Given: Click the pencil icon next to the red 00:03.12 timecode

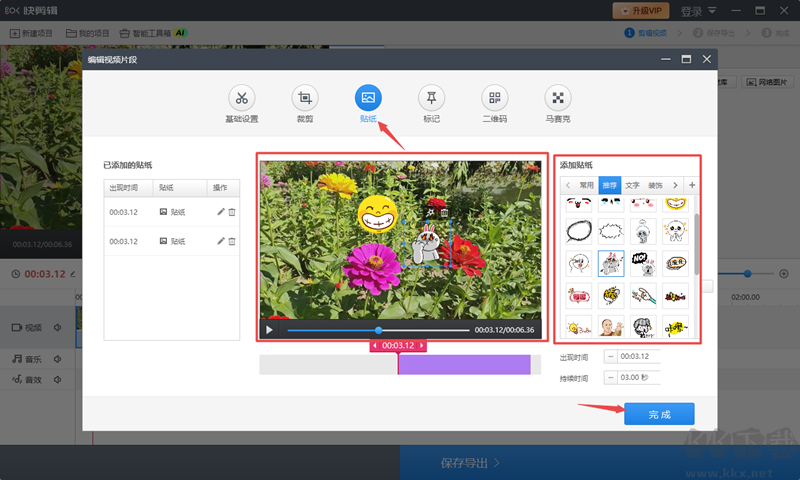Looking at the screenshot, I should coord(73,274).
